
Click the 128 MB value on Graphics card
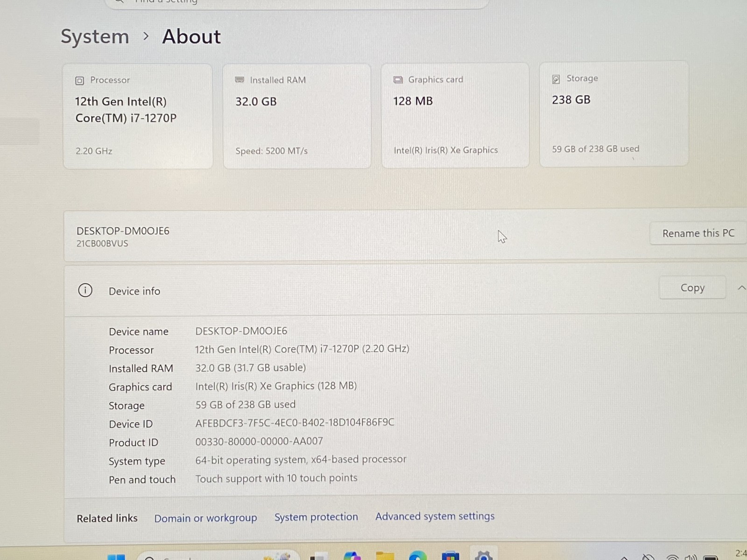point(413,101)
